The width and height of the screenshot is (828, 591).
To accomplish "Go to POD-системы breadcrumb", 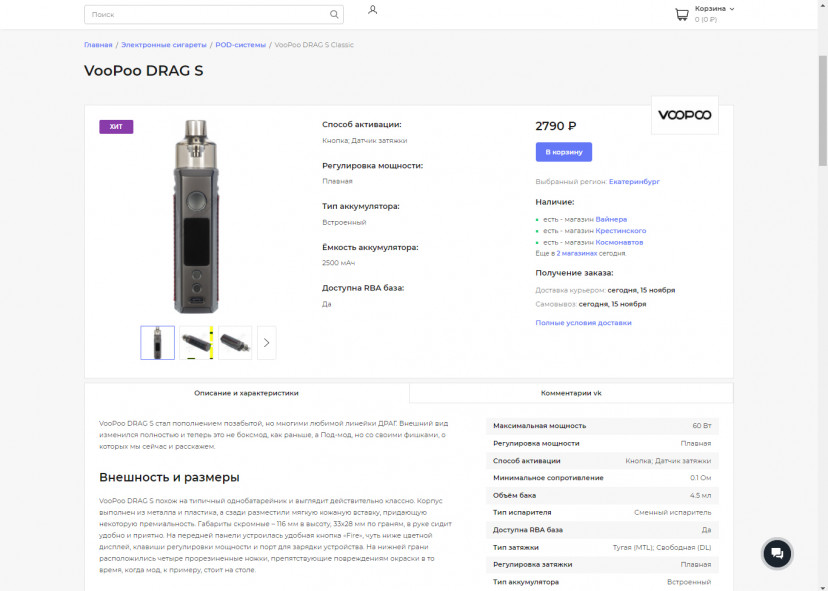I will 240,45.
